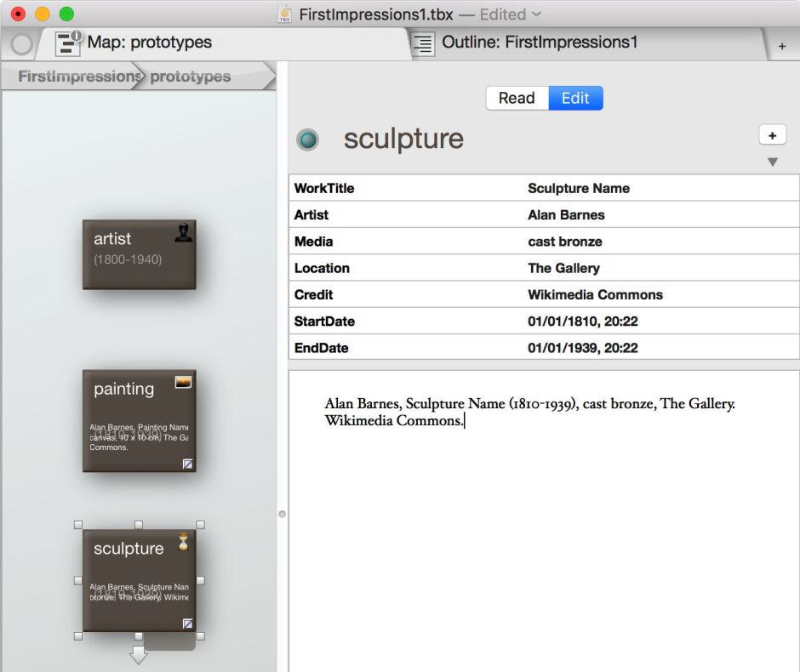
Task: Switch to Read mode
Action: click(517, 98)
